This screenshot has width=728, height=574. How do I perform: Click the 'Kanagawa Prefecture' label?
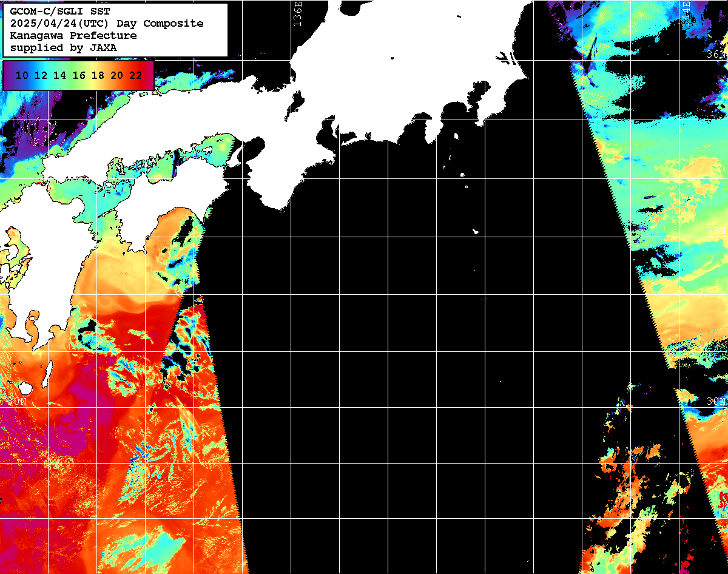click(x=73, y=36)
